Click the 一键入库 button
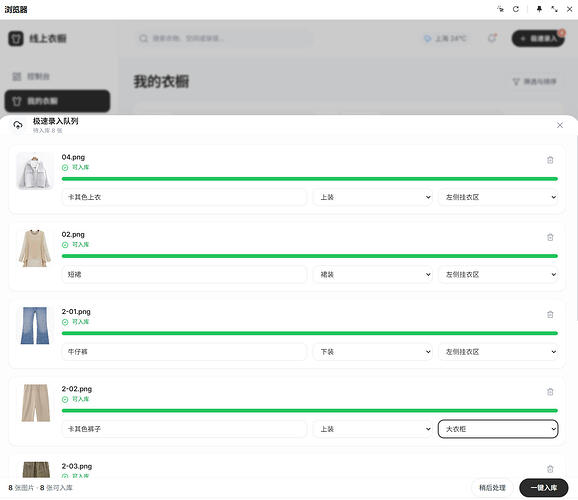Image resolution: width=578 pixels, height=500 pixels. click(543, 488)
